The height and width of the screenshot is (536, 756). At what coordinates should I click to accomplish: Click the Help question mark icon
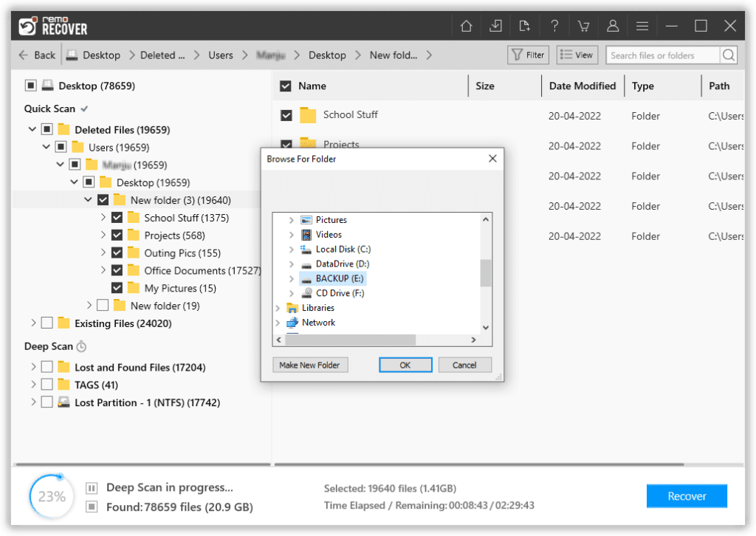(554, 27)
